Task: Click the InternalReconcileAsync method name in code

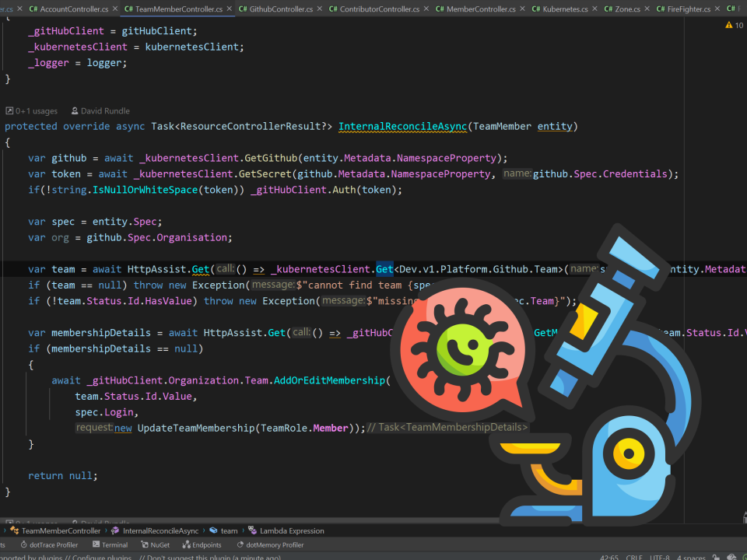Action: click(x=403, y=127)
